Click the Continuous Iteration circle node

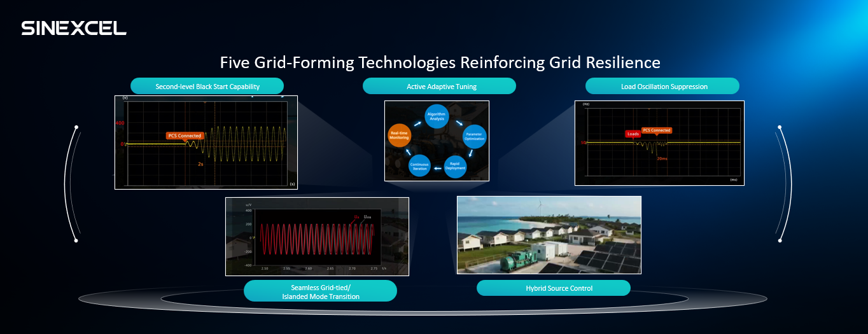pyautogui.click(x=420, y=165)
